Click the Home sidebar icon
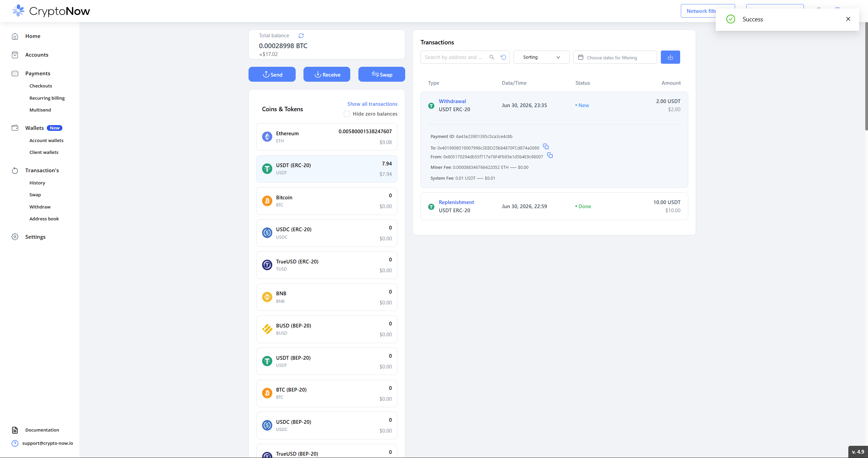The width and height of the screenshot is (868, 458). coord(15,36)
